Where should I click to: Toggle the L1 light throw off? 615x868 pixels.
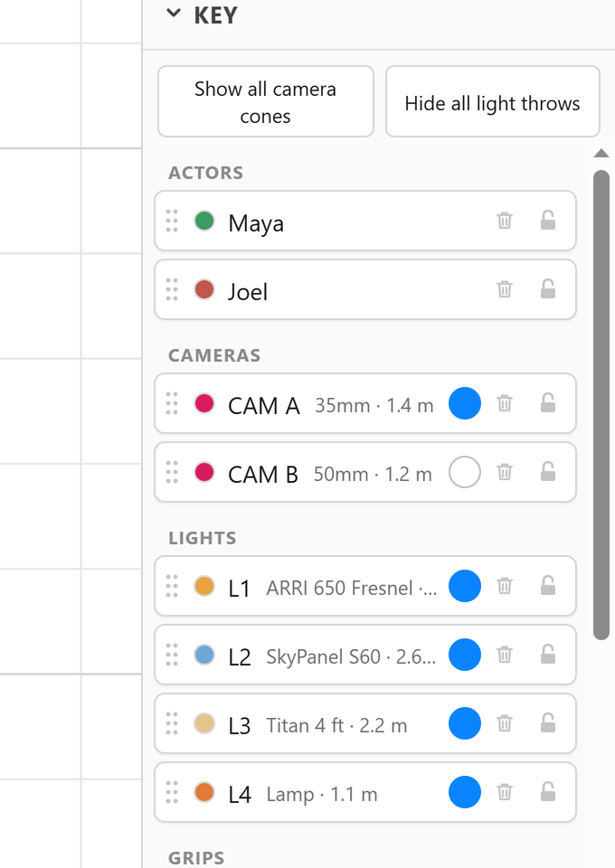pos(465,586)
